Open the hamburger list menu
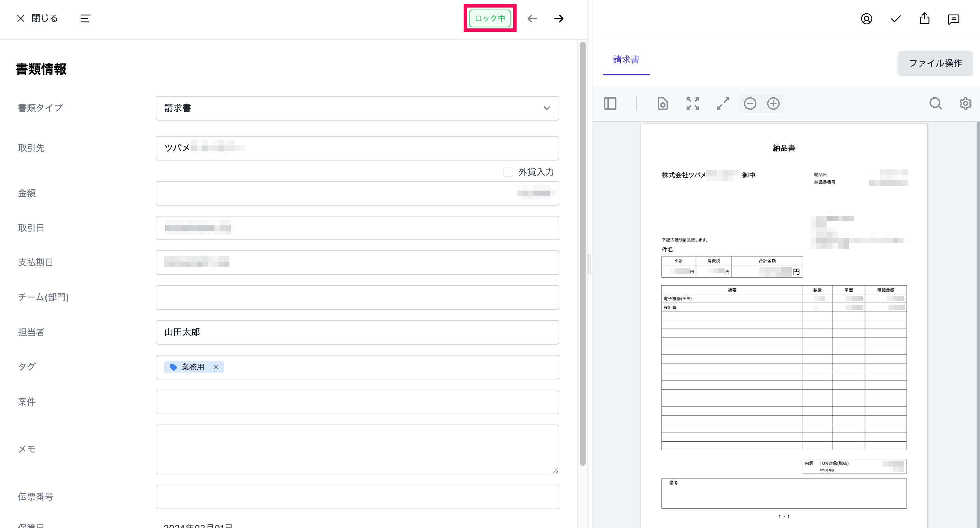980x528 pixels. [x=85, y=19]
